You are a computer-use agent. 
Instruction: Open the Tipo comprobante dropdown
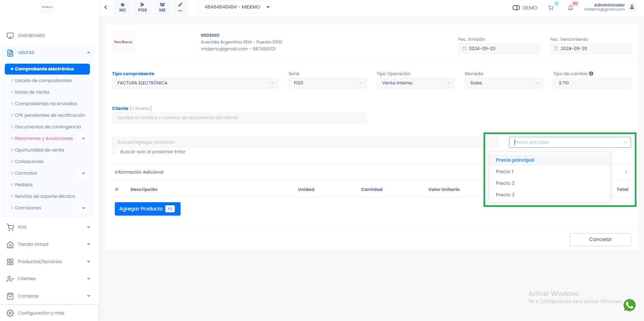click(x=195, y=83)
